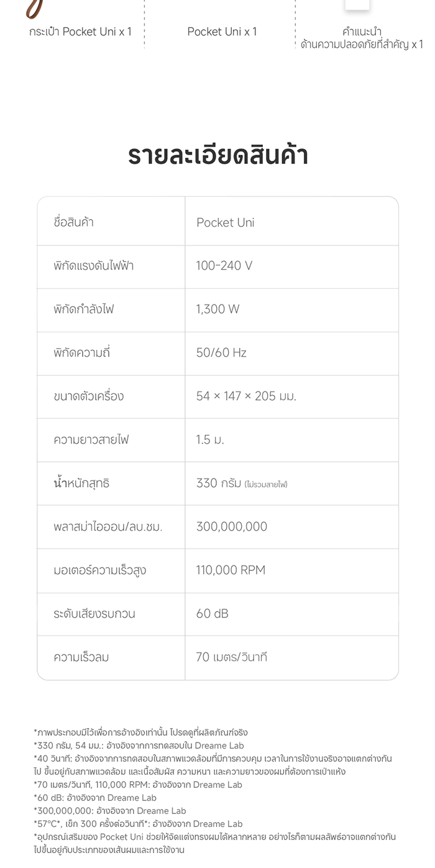Viewport: 435px width, 868px height.
Task: Click the 54 × 147 × 205 มม. dimension value
Action: pos(246,396)
